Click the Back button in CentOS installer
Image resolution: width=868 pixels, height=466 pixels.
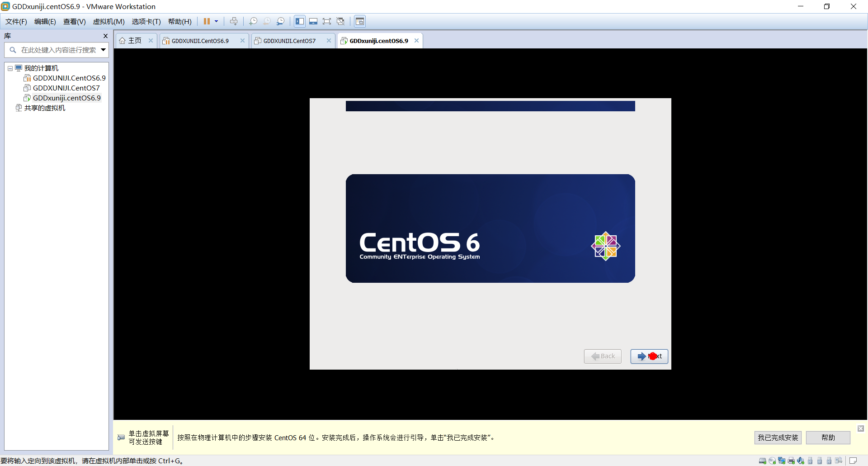603,356
